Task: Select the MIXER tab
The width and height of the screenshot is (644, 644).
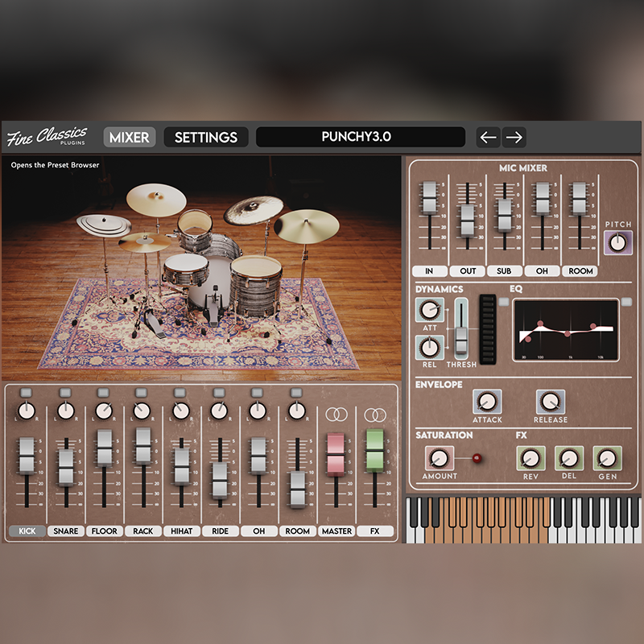Action: coord(130,137)
